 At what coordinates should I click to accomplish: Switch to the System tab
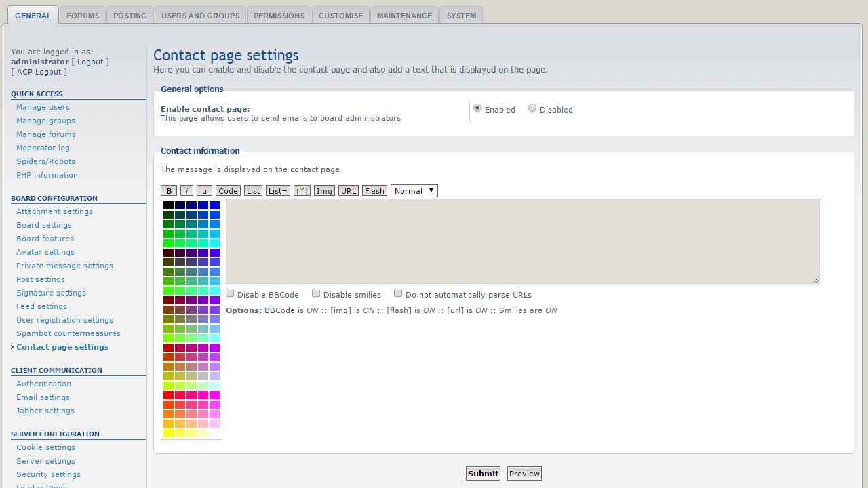click(462, 16)
